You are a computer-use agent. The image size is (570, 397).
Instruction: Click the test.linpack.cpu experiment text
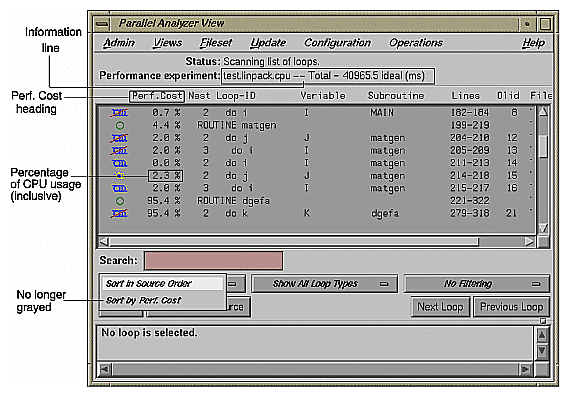257,76
